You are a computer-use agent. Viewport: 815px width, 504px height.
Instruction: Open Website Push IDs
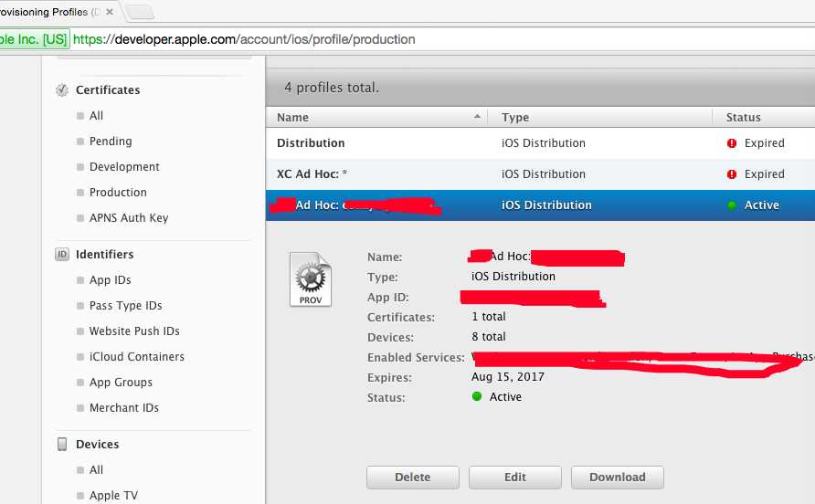coord(134,331)
